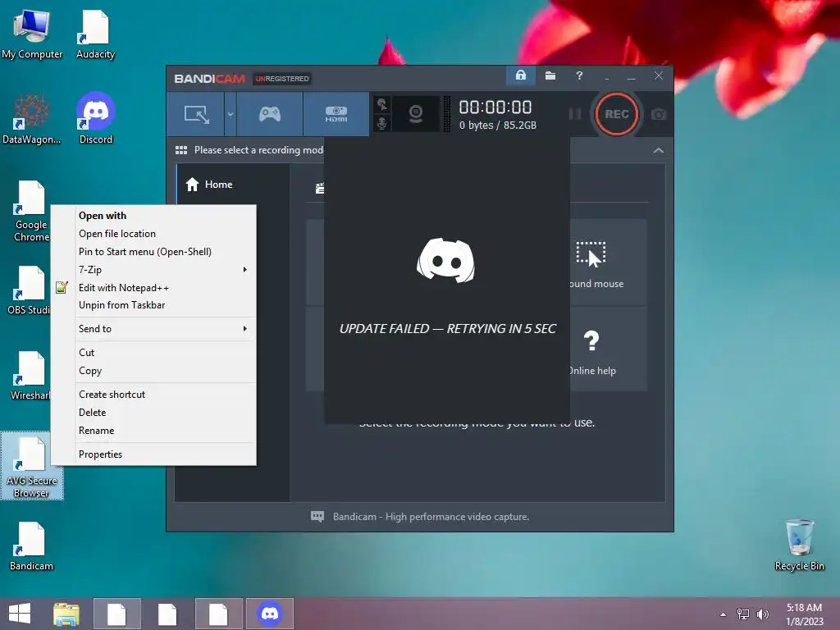Open Windows Start button

pyautogui.click(x=20, y=614)
